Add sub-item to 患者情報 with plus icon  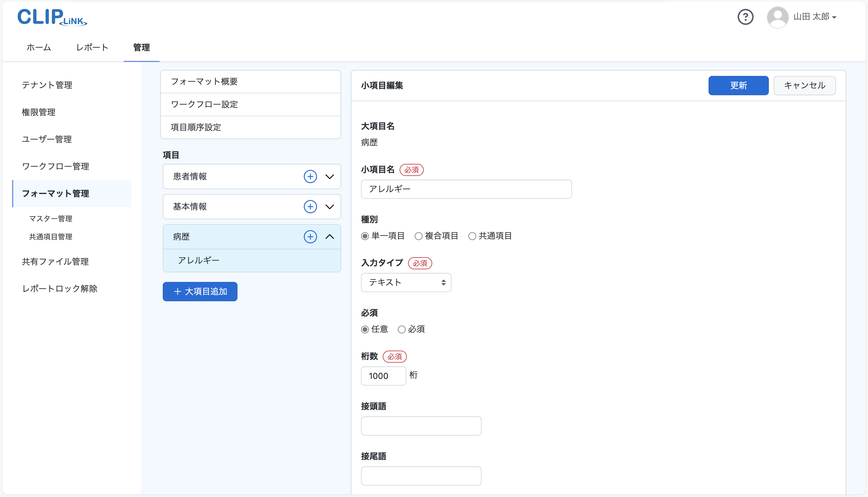pyautogui.click(x=310, y=177)
